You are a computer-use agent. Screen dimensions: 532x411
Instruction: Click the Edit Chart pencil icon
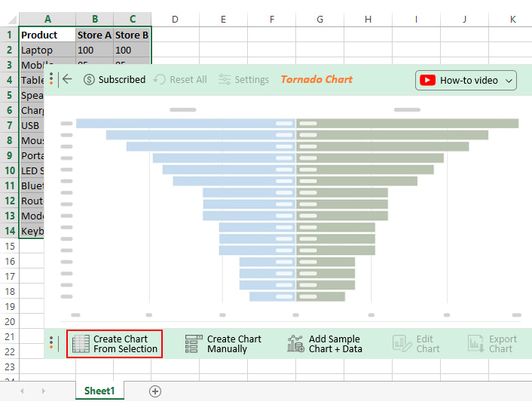pos(402,344)
